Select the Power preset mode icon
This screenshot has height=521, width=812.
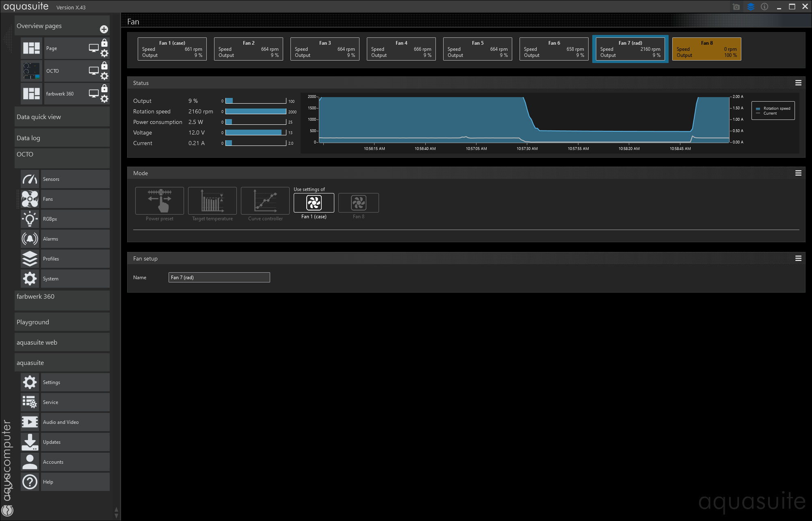pos(159,201)
